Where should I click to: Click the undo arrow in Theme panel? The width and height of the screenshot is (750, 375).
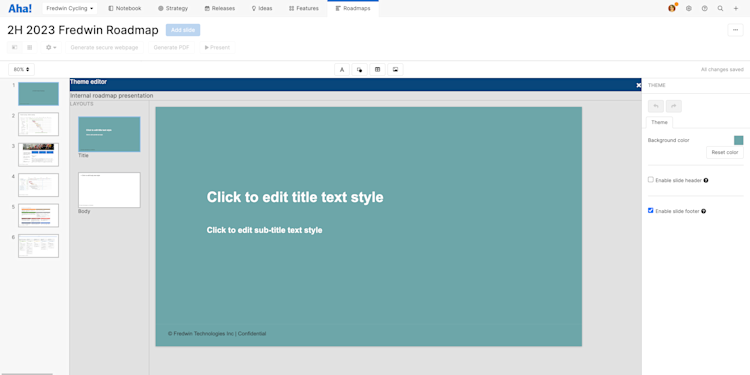click(x=655, y=106)
